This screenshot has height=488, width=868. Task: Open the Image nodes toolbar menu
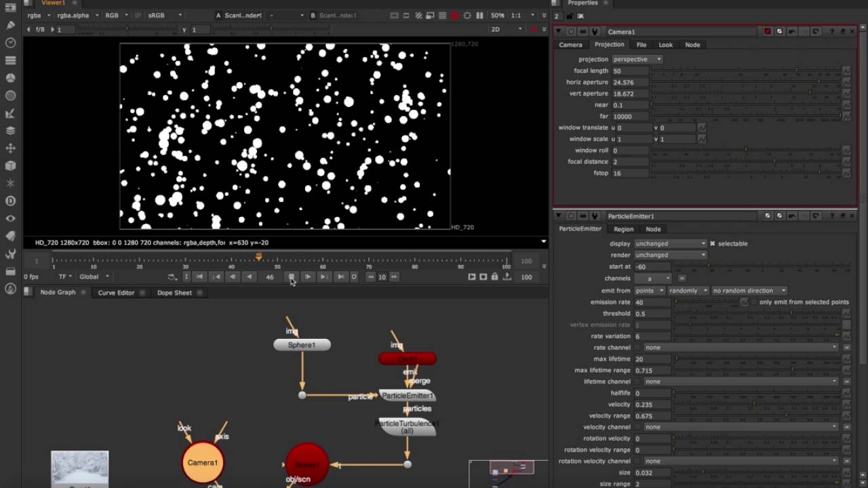pos(10,7)
